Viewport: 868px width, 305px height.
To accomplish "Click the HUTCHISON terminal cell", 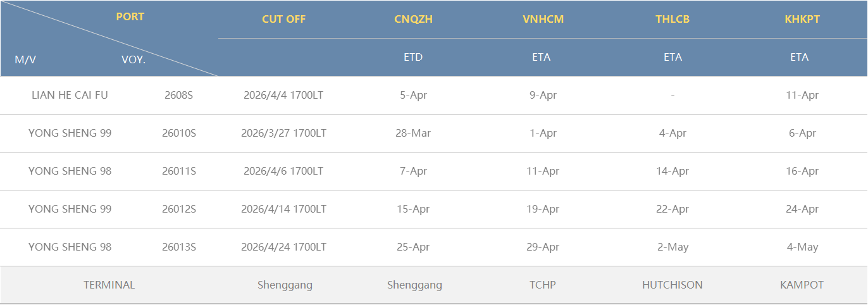I will pyautogui.click(x=673, y=285).
